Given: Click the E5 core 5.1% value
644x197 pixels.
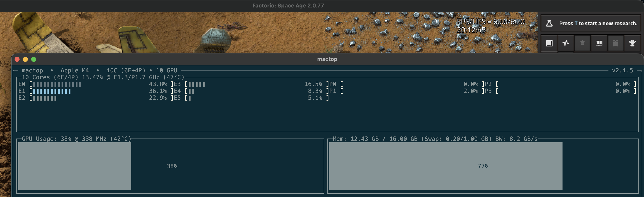Looking at the screenshot, I should click(315, 98).
